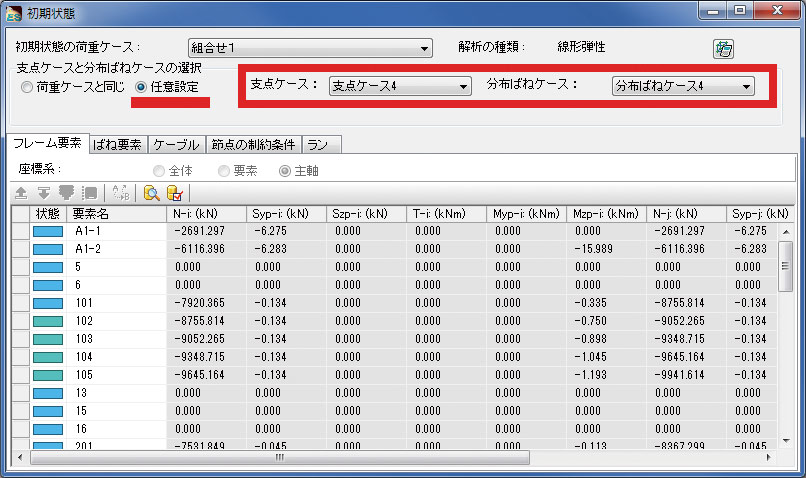Click the horizontal scrollbar left arrow
This screenshot has height=478, width=806.
click(20, 457)
